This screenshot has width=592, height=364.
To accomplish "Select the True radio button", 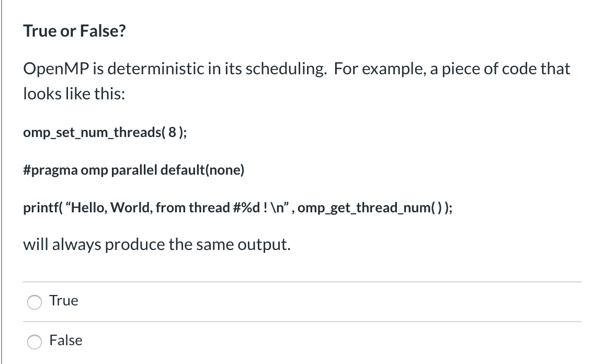I will 35,302.
